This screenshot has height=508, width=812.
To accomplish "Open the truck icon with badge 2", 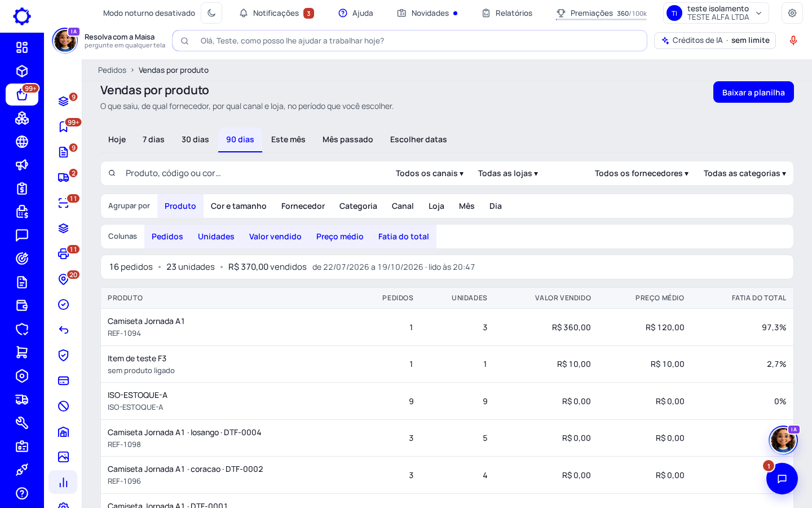I will click(x=64, y=178).
